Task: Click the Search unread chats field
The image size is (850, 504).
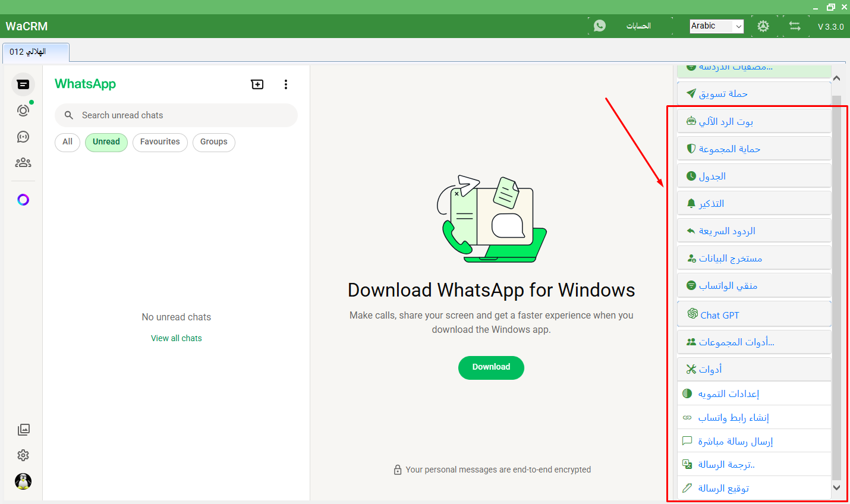Action: tap(184, 115)
